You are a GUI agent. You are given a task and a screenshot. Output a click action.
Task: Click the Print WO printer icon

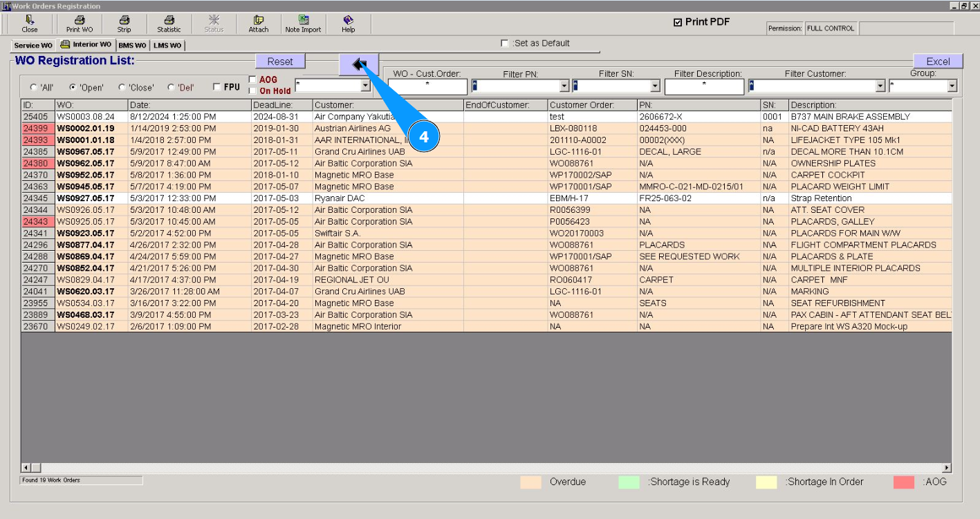click(80, 21)
